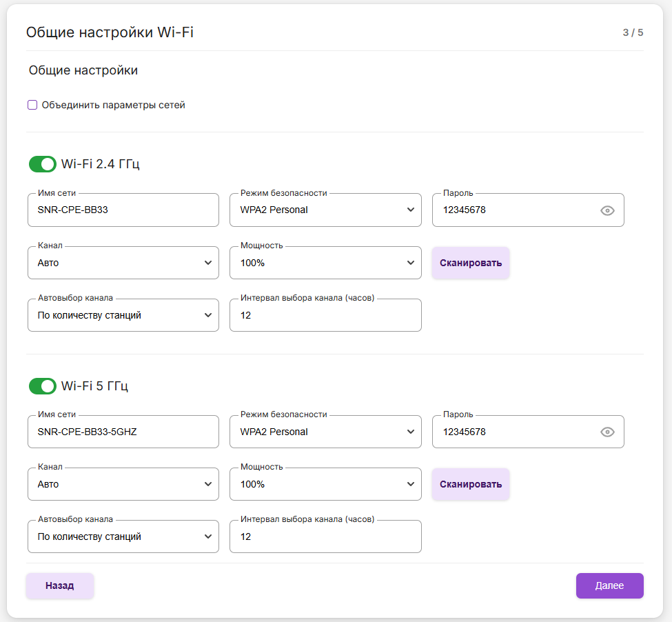Viewport: 672px width, 622px height.
Task: Click the Далее button
Action: coord(609,585)
